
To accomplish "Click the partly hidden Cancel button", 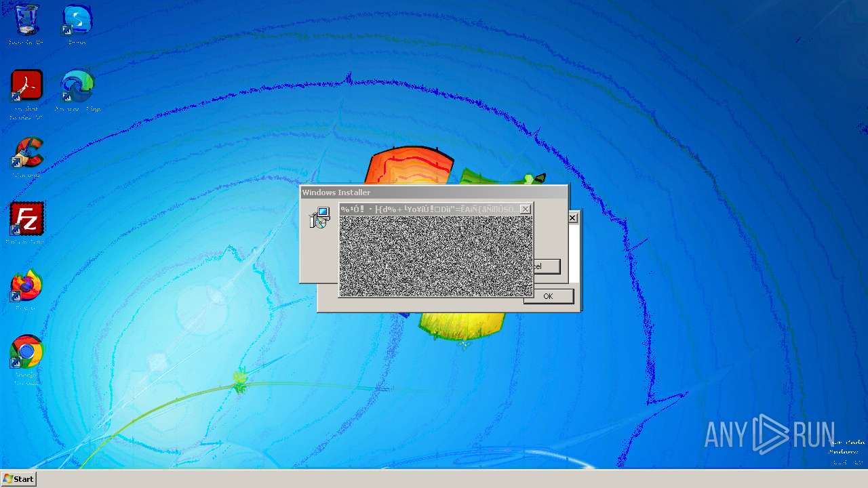I will tap(547, 266).
